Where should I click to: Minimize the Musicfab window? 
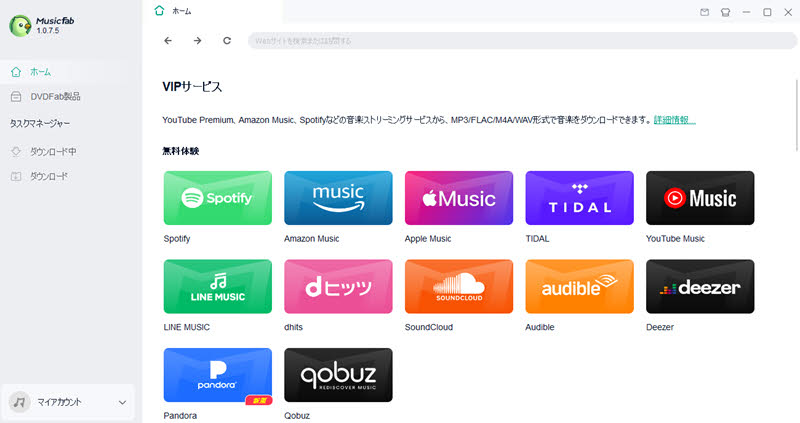pos(746,12)
